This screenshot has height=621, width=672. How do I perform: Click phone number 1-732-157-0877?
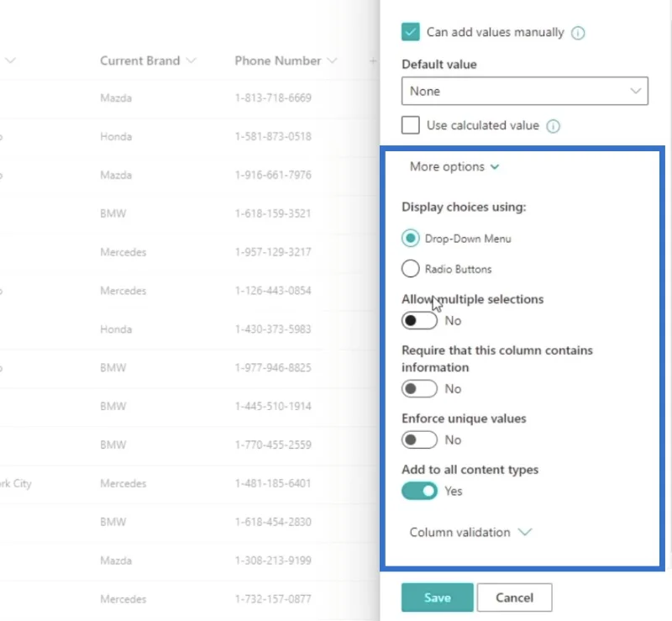pos(273,599)
